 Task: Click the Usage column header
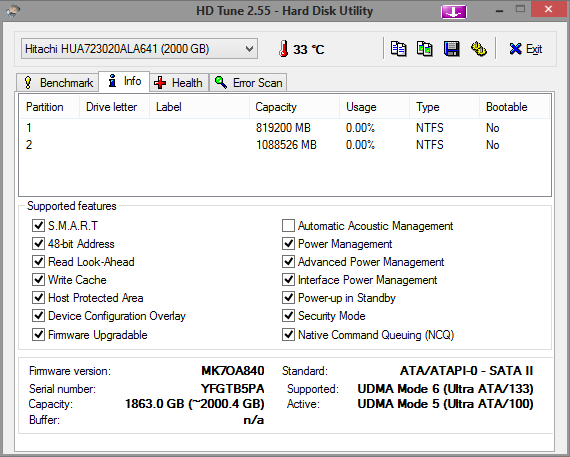point(374,107)
